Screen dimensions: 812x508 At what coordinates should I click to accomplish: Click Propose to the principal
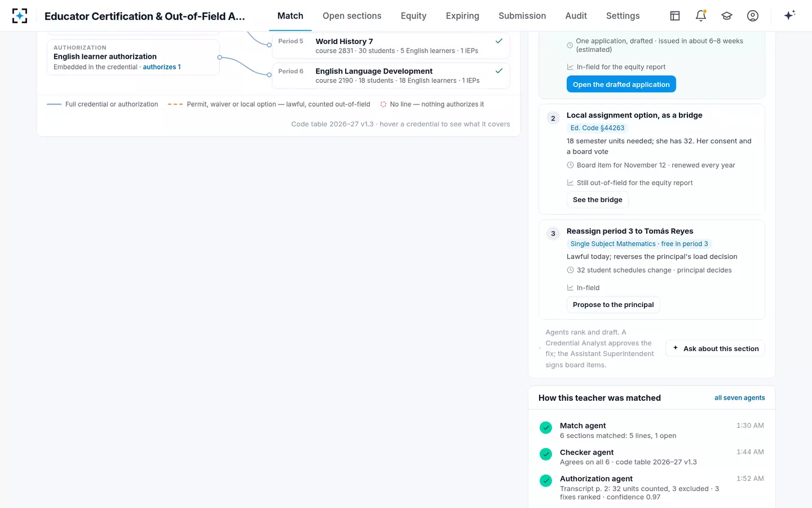(614, 305)
